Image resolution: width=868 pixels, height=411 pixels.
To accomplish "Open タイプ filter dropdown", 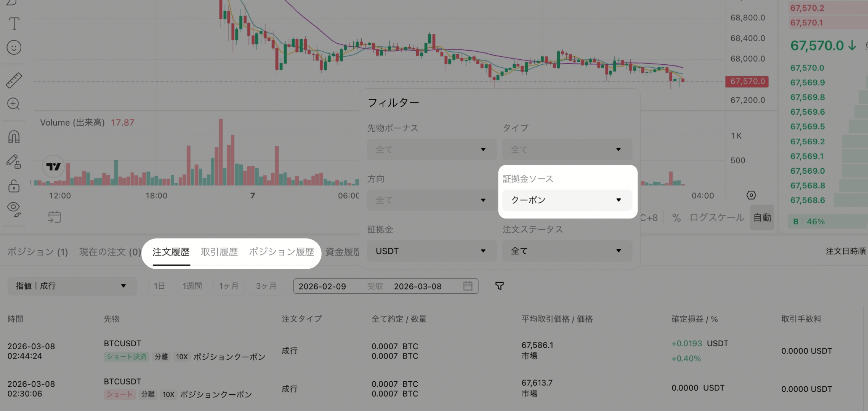I will pyautogui.click(x=567, y=149).
